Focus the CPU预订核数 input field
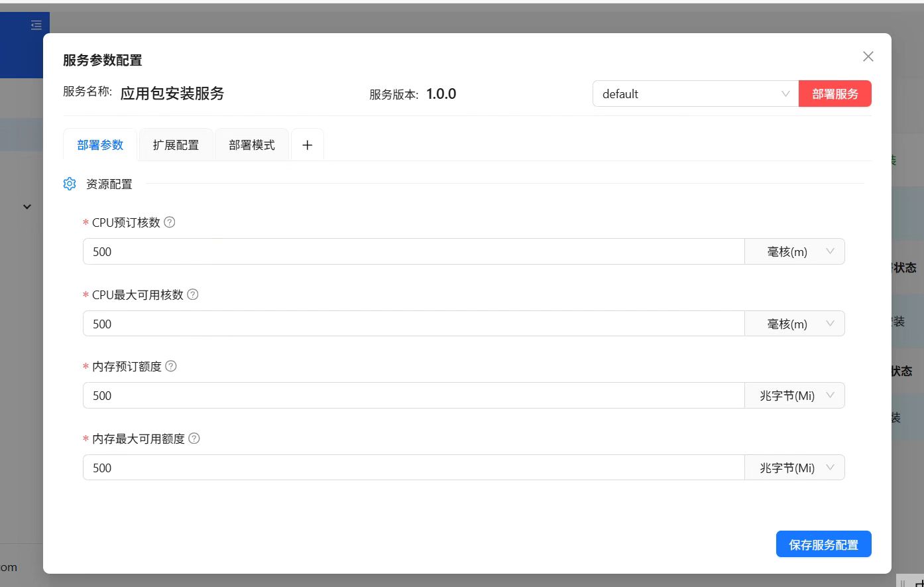Screen dimensions: 924x587 coord(414,251)
